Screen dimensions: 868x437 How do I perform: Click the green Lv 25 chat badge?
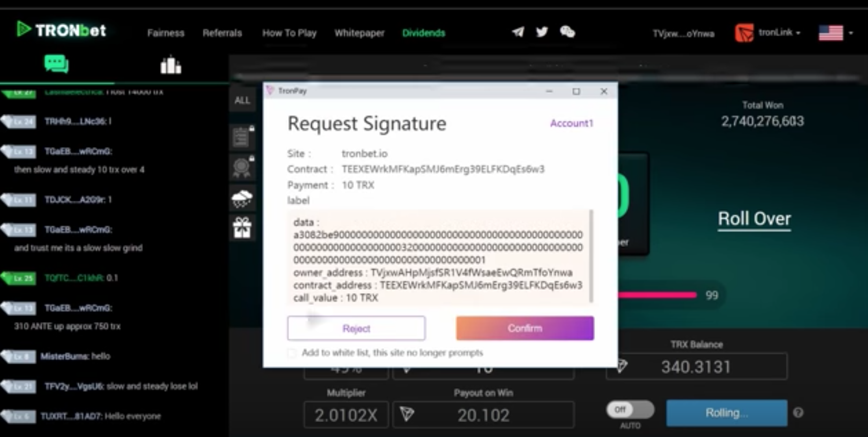coord(19,278)
